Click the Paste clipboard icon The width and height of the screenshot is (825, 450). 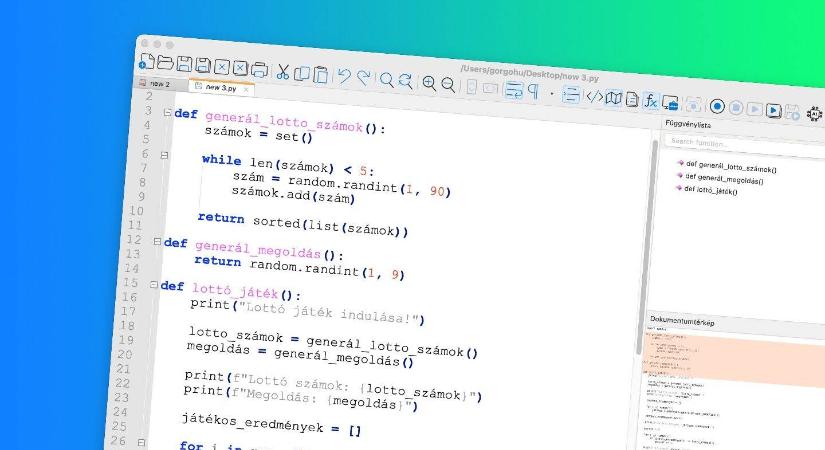(320, 75)
